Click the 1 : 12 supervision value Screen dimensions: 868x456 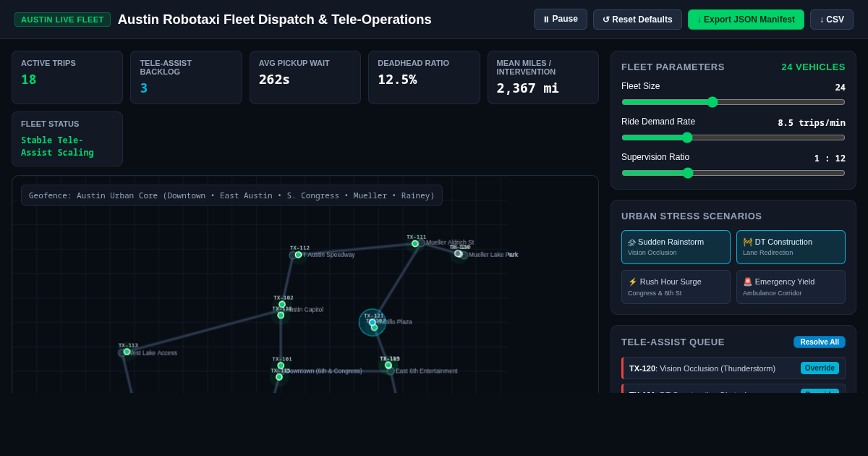tap(830, 159)
